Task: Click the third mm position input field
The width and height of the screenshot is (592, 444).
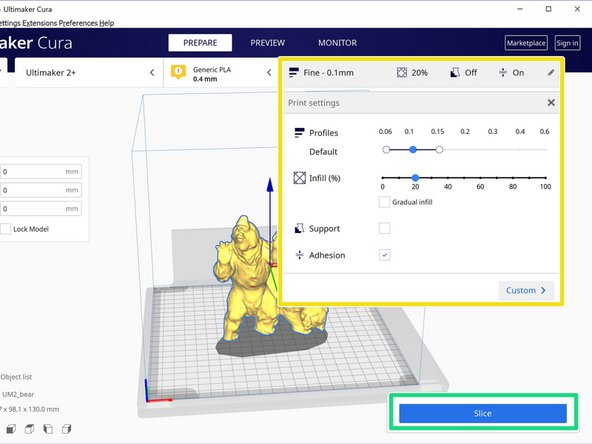Action: (x=41, y=208)
